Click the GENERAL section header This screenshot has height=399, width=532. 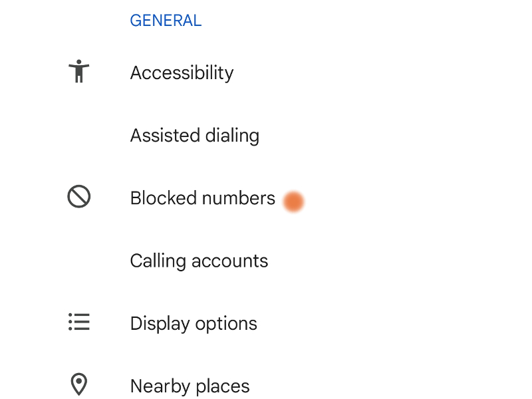click(x=166, y=21)
